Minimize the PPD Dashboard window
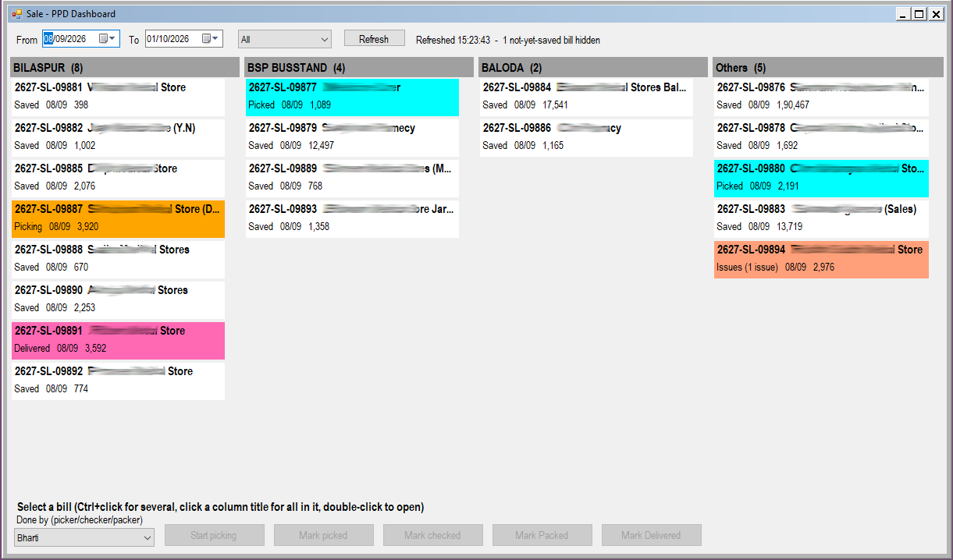 (902, 14)
